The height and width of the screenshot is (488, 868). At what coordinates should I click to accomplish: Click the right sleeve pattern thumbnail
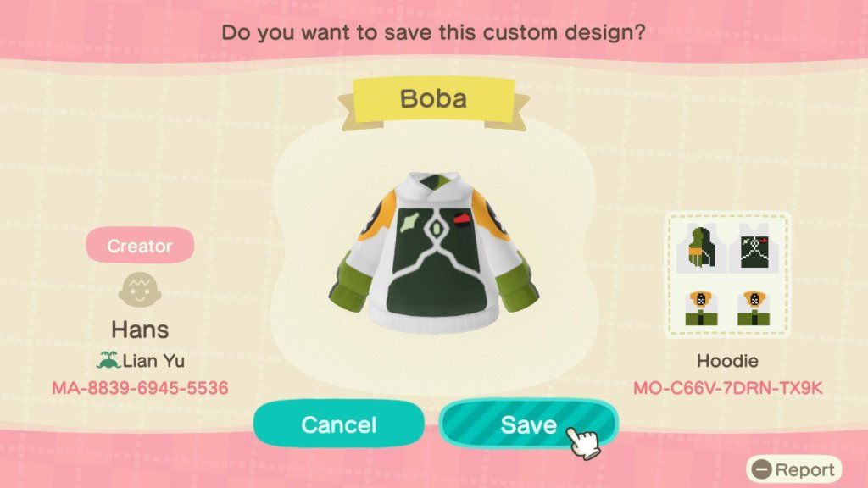[754, 308]
